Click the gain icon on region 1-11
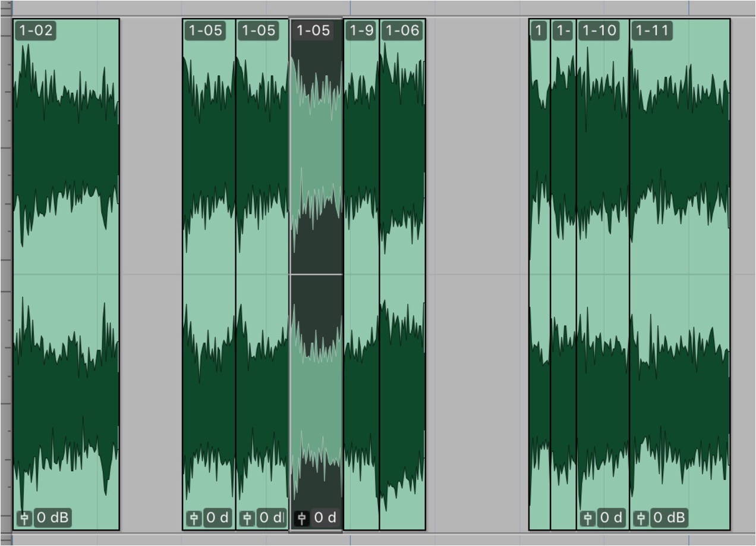756x546 pixels. tap(641, 518)
